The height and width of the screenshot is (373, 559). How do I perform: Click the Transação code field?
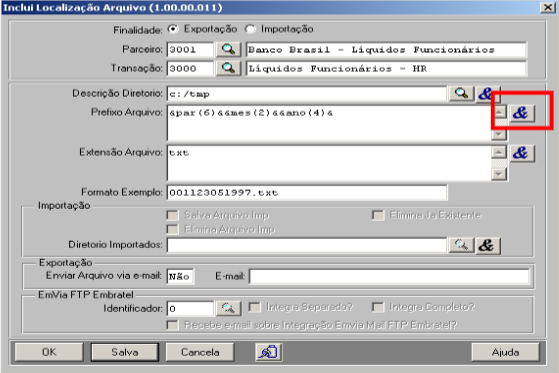tap(190, 68)
